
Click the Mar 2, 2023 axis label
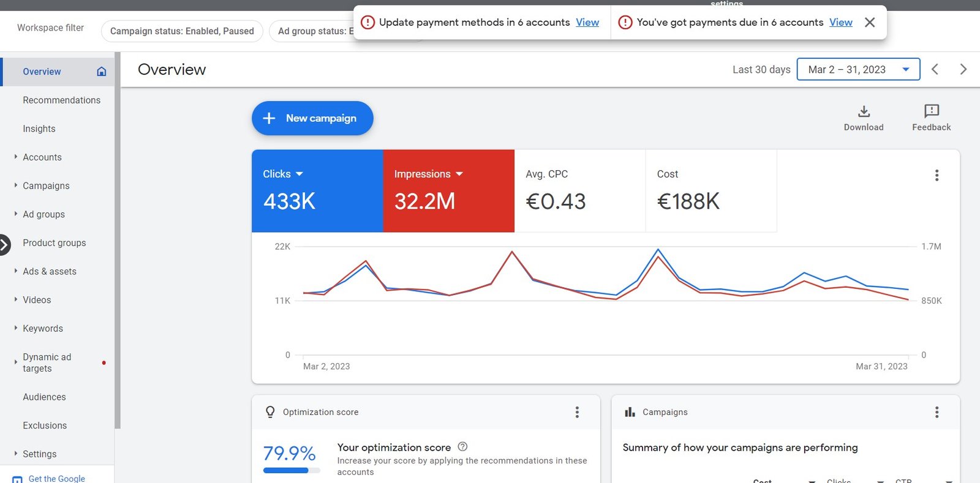pyautogui.click(x=326, y=366)
